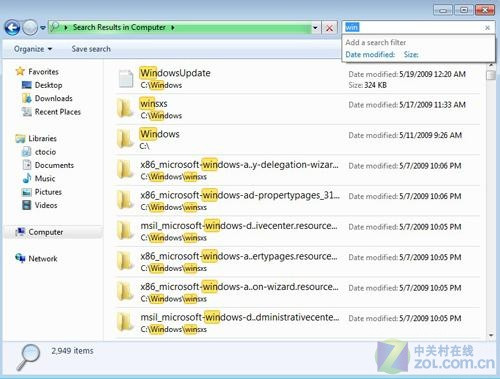Select the WindowsUpdate file icon
The image size is (500, 379).
(126, 79)
